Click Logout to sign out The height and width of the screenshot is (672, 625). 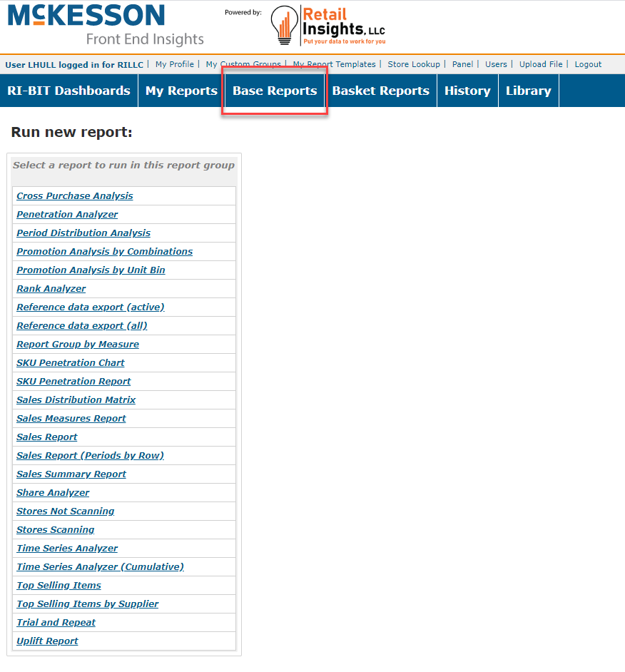tap(588, 64)
